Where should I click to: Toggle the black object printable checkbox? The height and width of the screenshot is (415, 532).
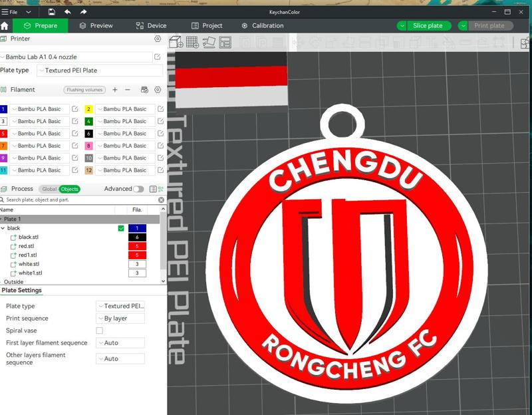pyautogui.click(x=121, y=228)
